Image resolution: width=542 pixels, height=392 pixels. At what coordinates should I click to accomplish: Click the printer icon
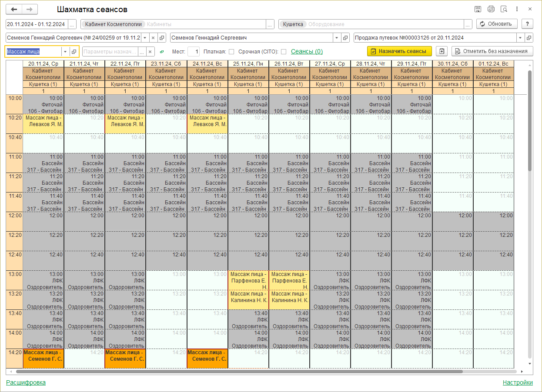(x=491, y=9)
